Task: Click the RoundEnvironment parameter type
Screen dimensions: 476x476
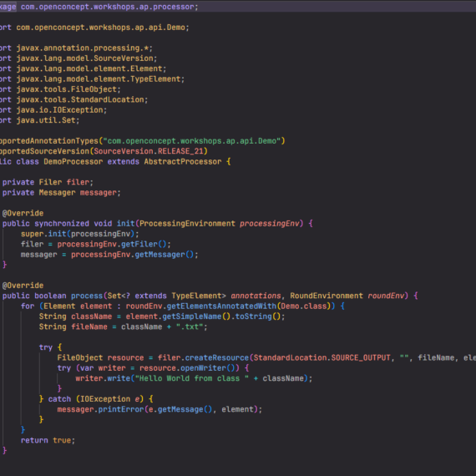Action: pyautogui.click(x=327, y=296)
